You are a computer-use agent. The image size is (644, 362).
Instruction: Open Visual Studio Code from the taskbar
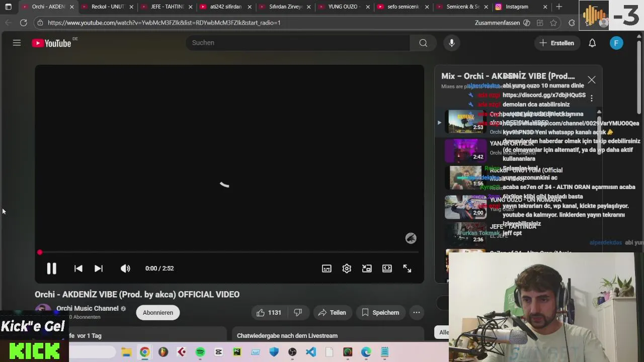pos(311,352)
